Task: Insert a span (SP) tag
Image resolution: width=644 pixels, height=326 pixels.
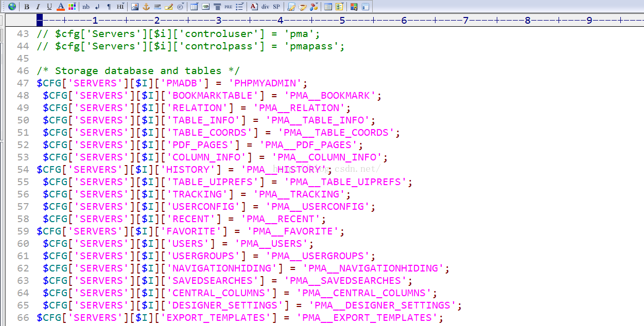Action: [276, 7]
